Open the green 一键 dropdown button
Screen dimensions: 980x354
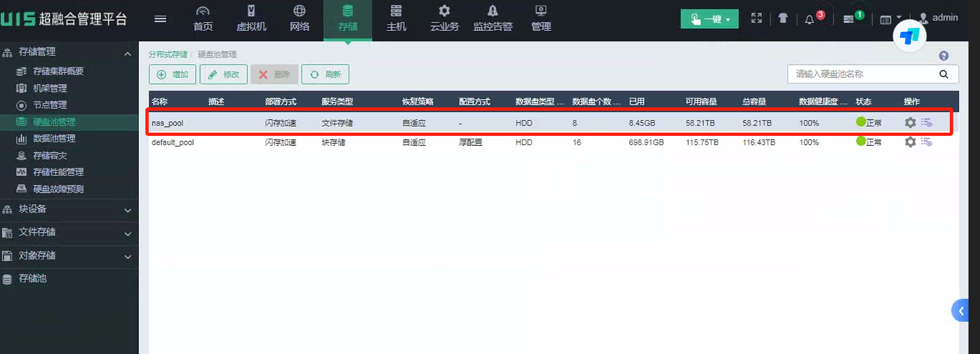pos(709,19)
